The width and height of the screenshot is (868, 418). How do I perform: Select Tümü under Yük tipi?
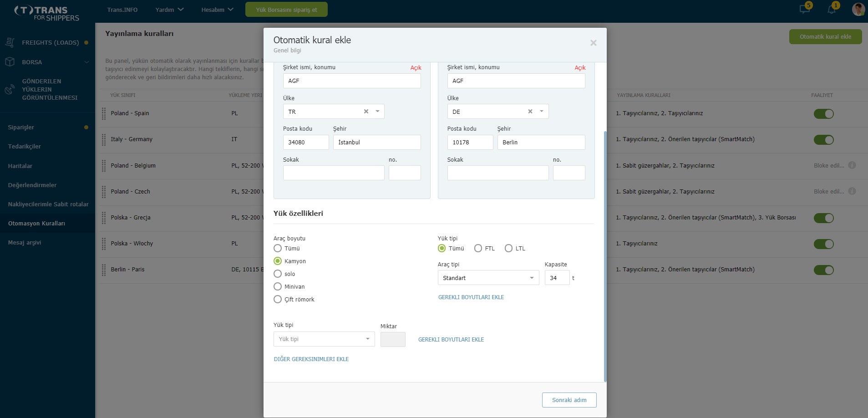[x=442, y=248]
